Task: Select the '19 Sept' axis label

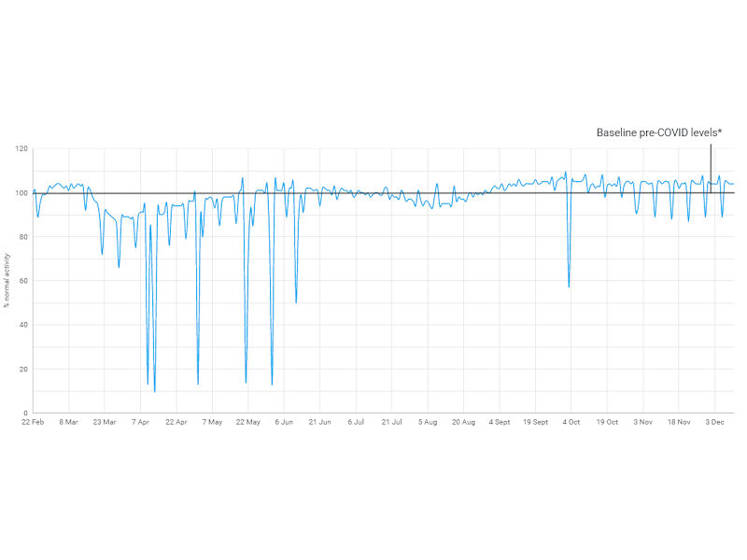Action: (535, 422)
